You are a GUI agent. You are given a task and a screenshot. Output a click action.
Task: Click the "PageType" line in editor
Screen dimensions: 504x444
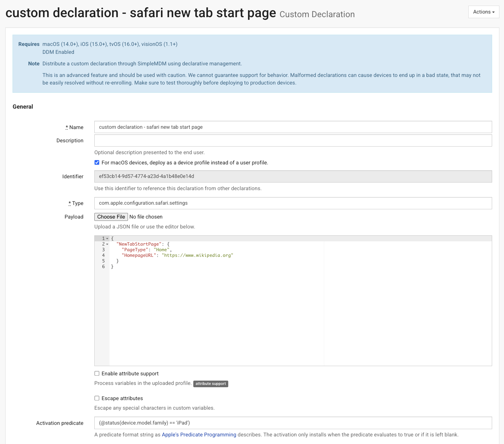coord(146,250)
